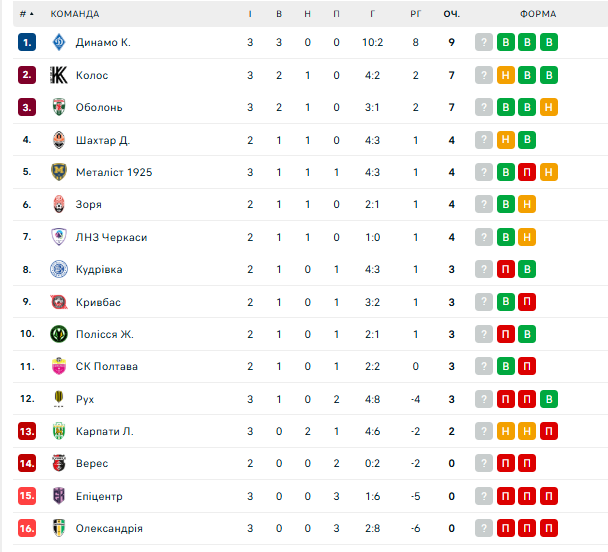The width and height of the screenshot is (608, 552).
Task: Click the Зоря club logo
Action: pos(58,204)
